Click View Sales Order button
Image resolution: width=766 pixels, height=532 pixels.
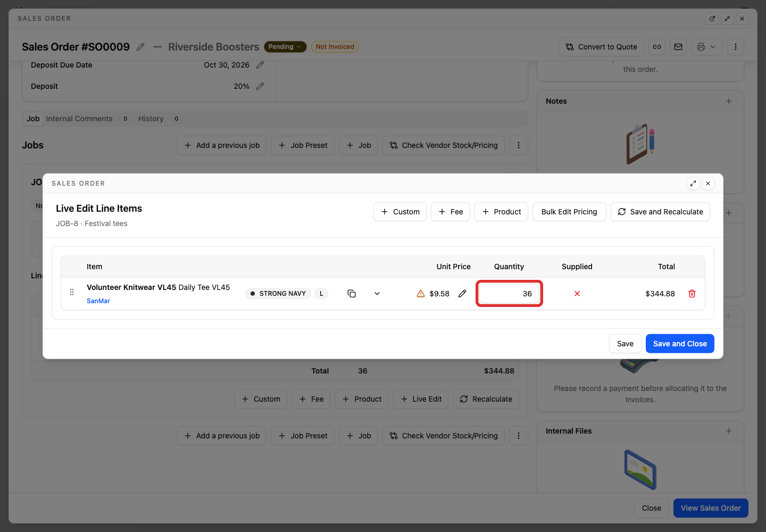711,508
